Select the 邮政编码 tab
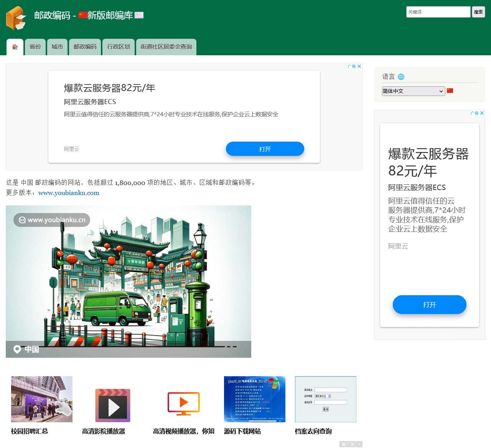The image size is (491, 448). (x=85, y=47)
